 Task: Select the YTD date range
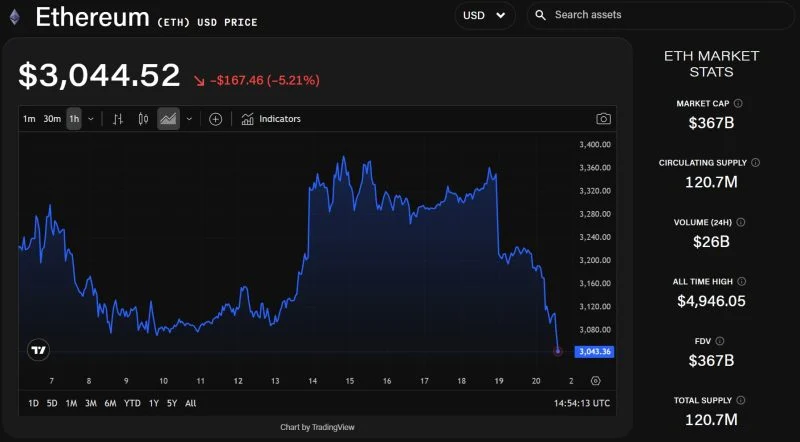(x=132, y=403)
